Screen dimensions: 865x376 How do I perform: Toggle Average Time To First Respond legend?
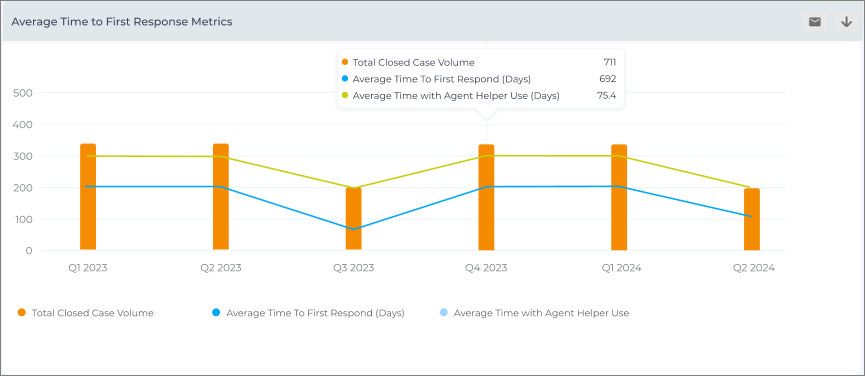tap(308, 313)
